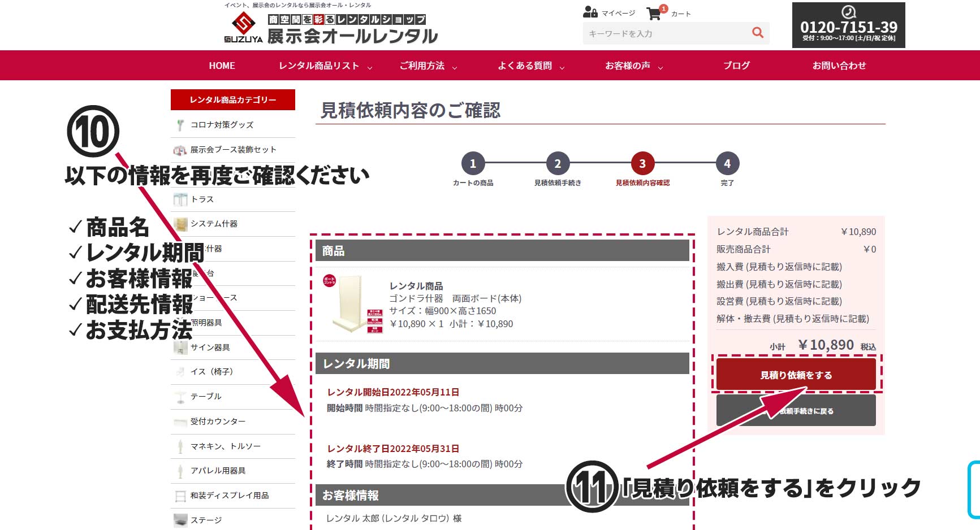Click the サイン器具 category icon
Screen dimensions: 980x530
180,347
